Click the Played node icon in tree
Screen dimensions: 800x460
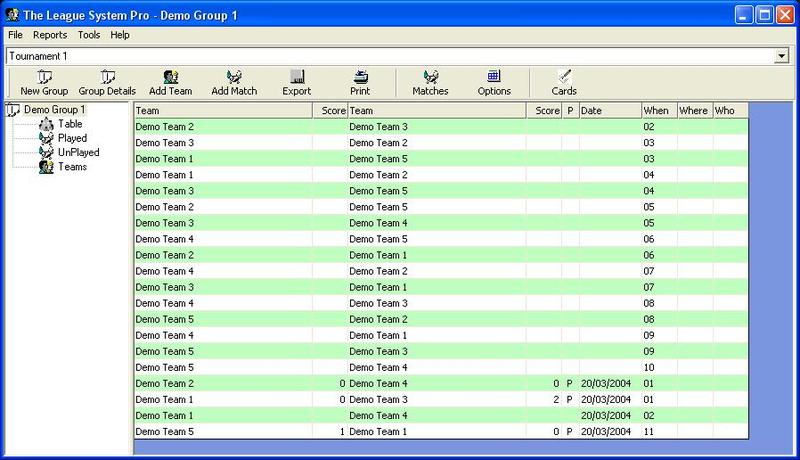coord(46,138)
